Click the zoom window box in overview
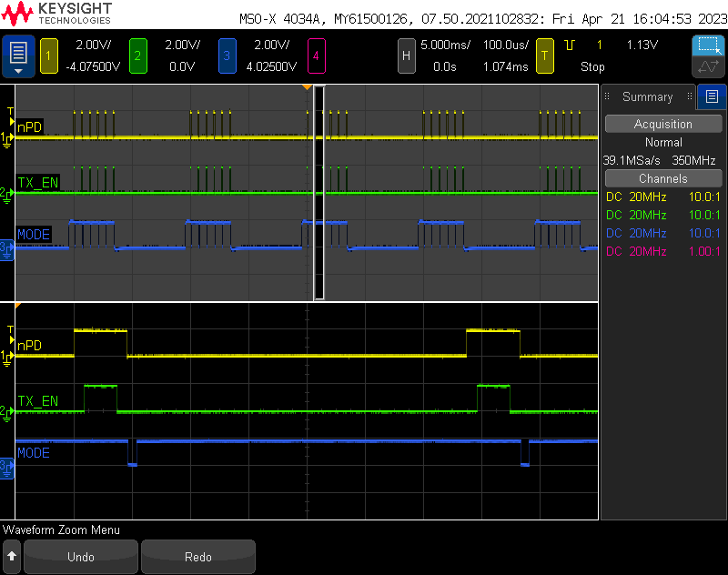Screen dimensions: 728x575 tap(319, 191)
